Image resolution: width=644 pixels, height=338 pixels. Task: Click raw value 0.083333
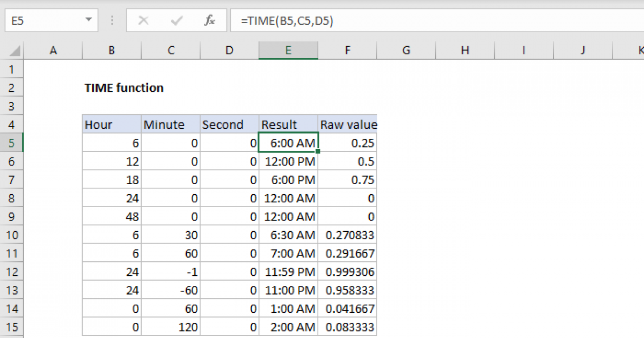[x=347, y=327]
